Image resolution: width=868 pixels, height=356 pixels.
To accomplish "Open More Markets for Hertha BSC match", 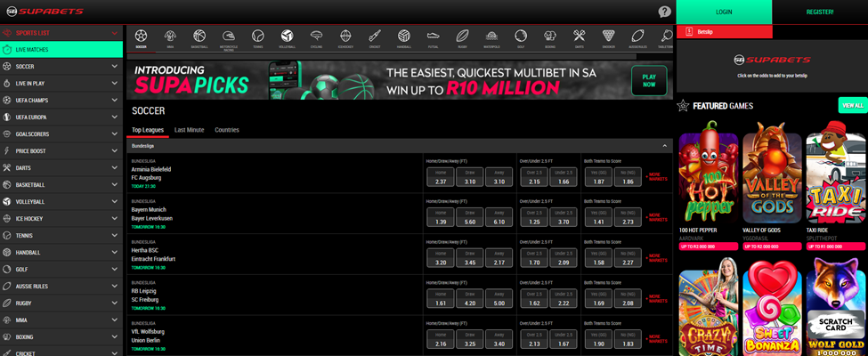I will [x=657, y=258].
